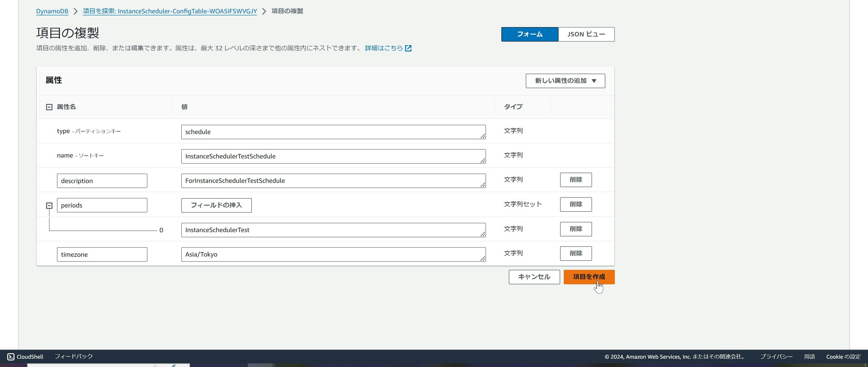Click the periods attribute name field
868x367 pixels.
102,205
